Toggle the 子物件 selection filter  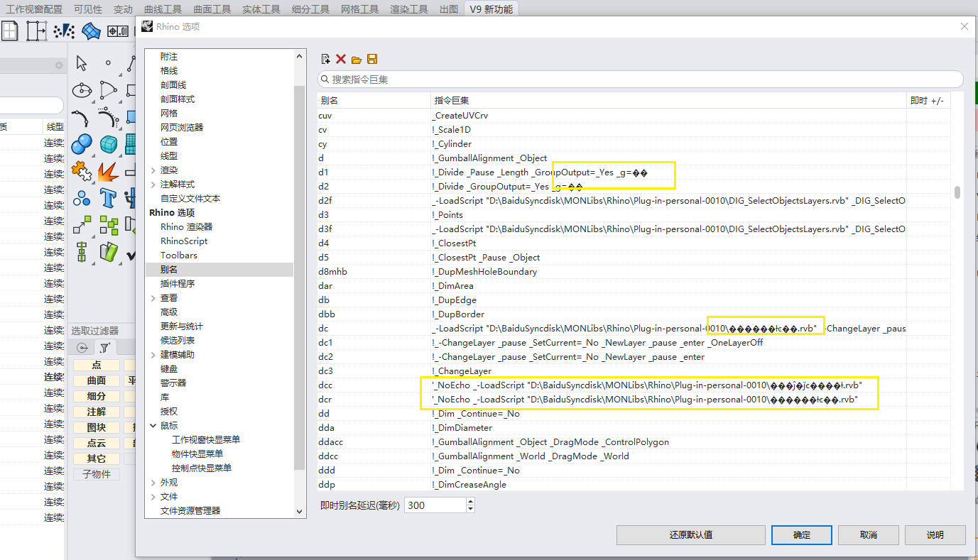click(97, 474)
